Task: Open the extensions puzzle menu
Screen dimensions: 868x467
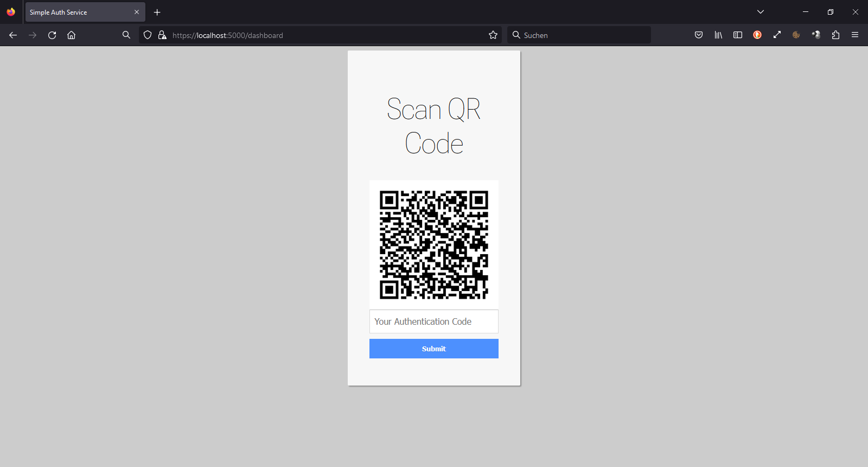Action: (835, 35)
